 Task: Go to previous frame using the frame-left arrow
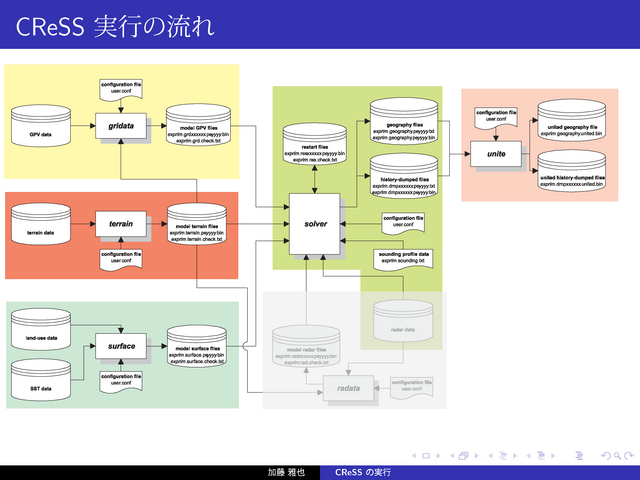452,456
